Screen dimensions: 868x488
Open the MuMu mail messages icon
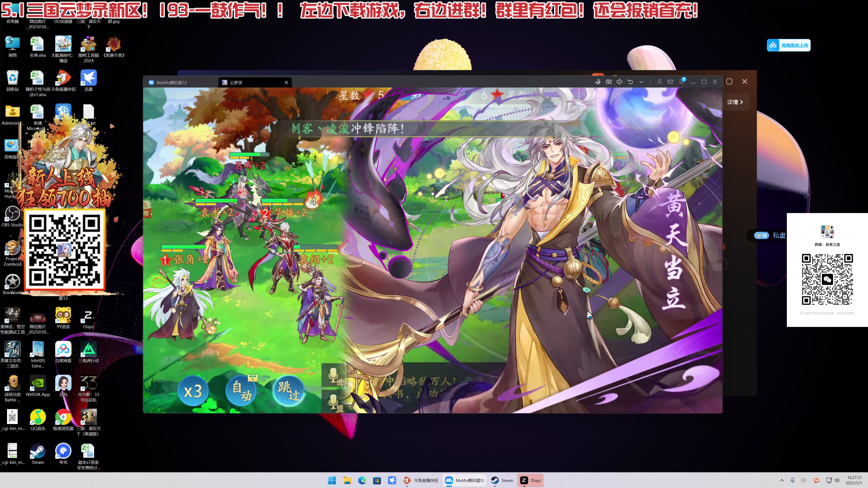click(x=670, y=82)
